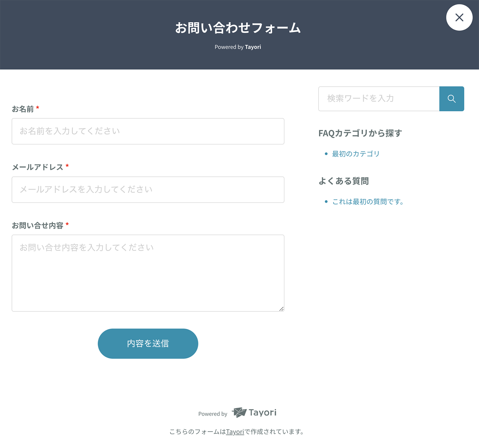Screen dimensions: 479x448
Task: Click the underlined Tayori link in the footer sentence
Action: (x=235, y=432)
